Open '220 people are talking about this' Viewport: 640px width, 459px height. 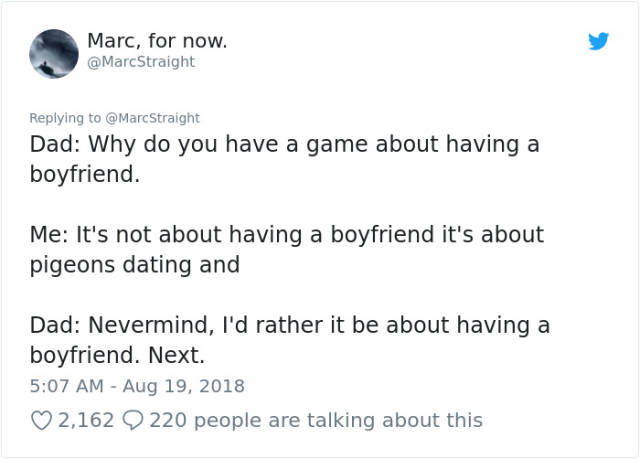[316, 420]
